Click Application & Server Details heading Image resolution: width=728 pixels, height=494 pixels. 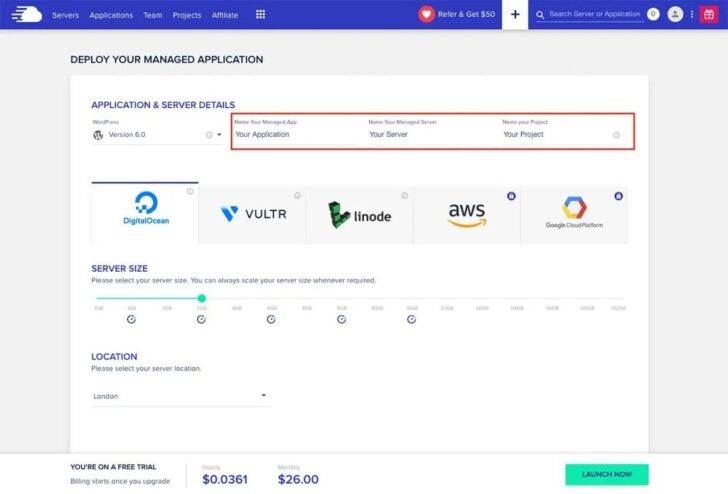tap(163, 105)
